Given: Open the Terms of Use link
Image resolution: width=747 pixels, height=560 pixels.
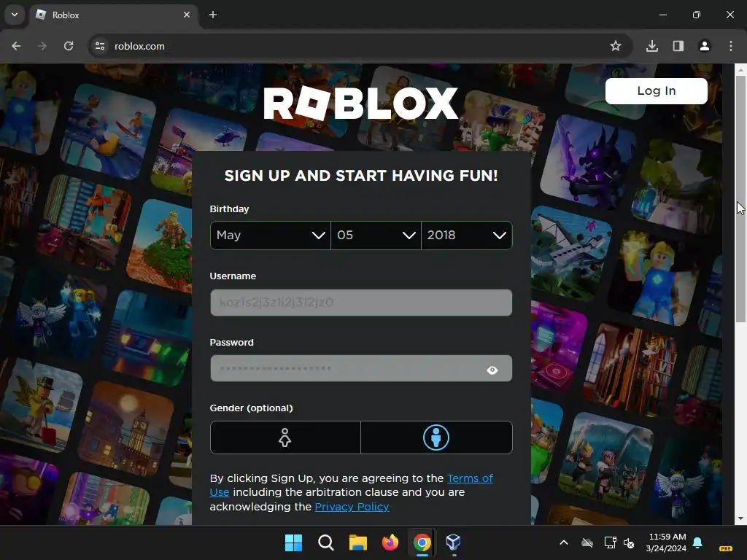Looking at the screenshot, I should click(352, 485).
